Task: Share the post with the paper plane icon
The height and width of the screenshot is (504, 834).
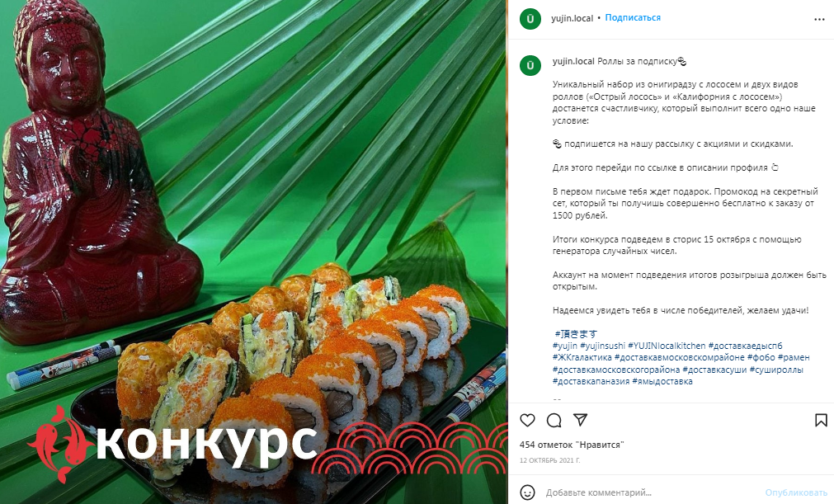Action: coord(580,420)
